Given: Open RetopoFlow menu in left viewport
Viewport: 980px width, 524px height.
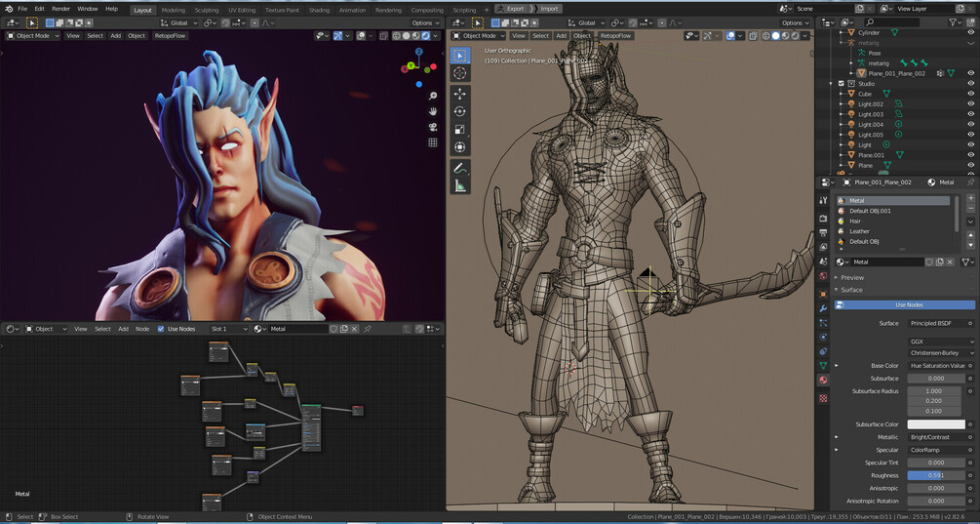Looking at the screenshot, I should 170,36.
